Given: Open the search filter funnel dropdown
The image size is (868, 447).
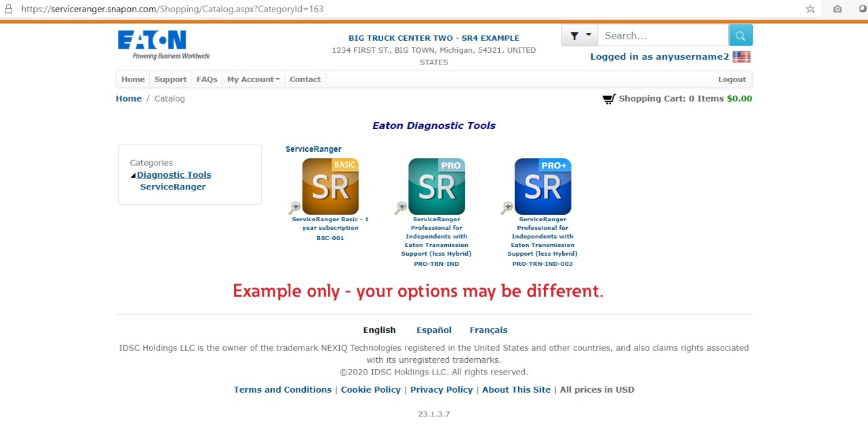Looking at the screenshot, I should coord(579,35).
